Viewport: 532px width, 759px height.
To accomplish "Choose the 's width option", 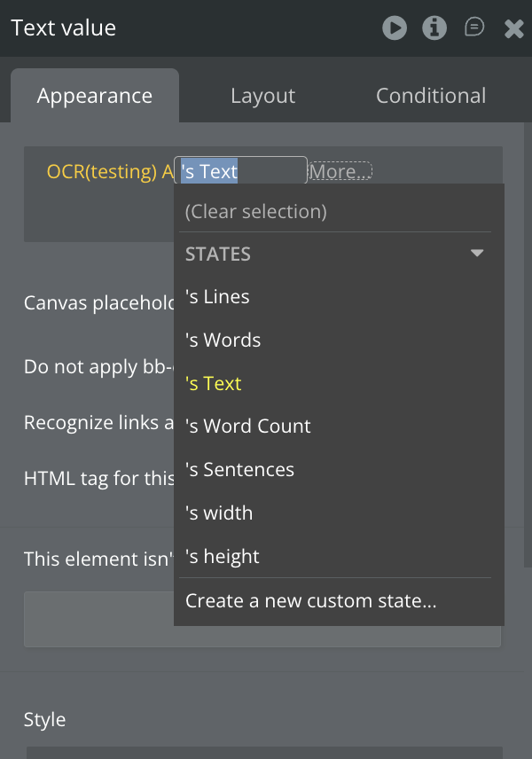I will click(x=219, y=513).
